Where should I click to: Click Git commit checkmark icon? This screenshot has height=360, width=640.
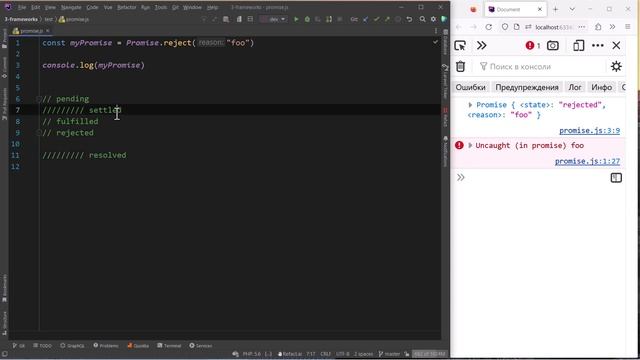click(376, 19)
